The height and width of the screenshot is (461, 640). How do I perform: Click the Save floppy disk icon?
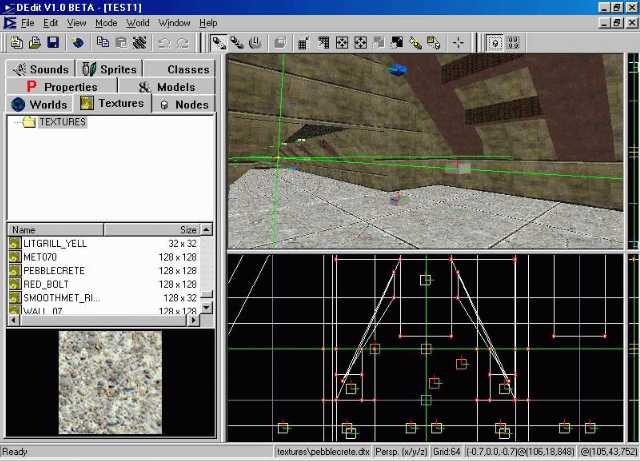53,42
